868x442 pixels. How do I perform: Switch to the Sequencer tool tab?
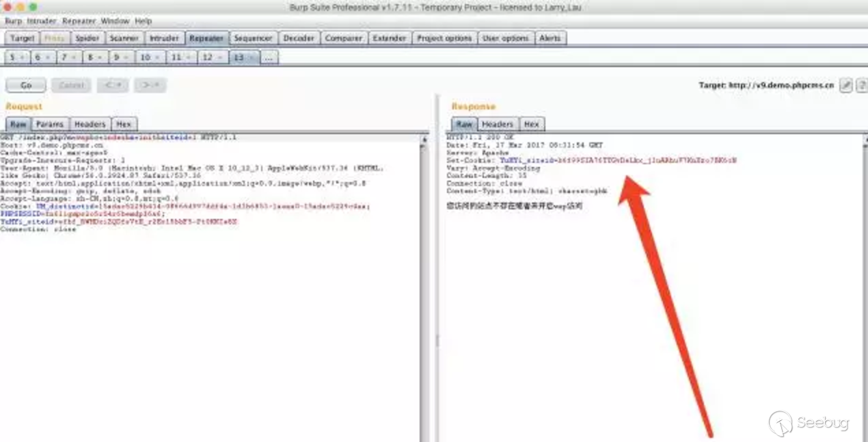253,38
